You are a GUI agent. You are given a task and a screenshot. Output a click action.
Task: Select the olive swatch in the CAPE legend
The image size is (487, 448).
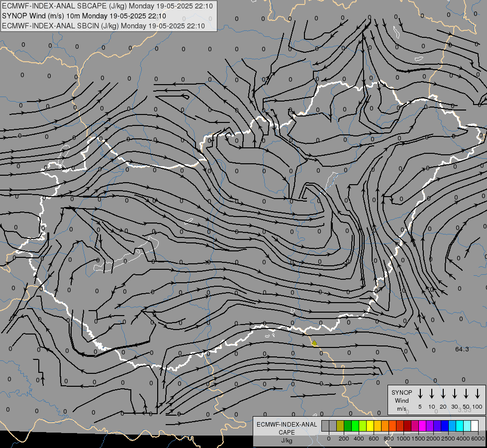[x=340, y=426]
